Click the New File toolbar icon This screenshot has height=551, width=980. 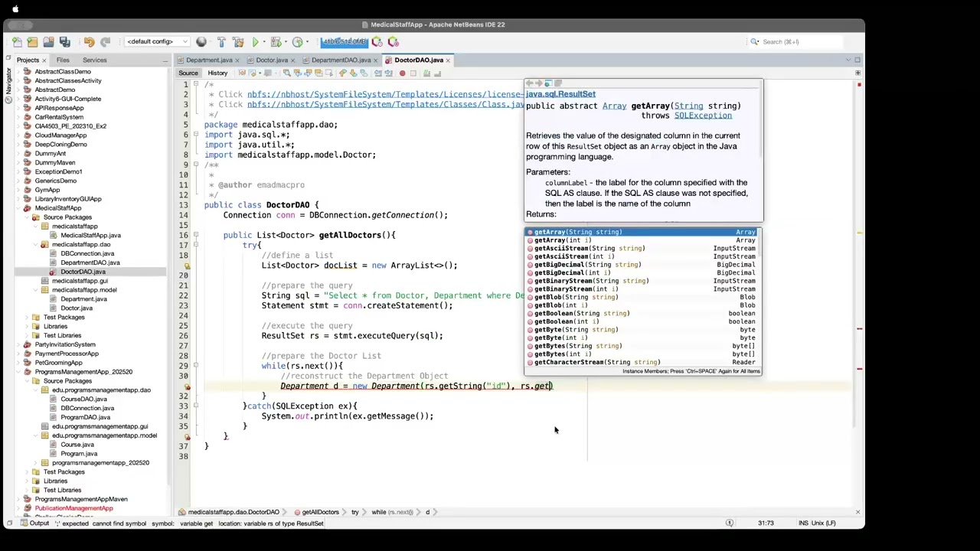pyautogui.click(x=17, y=42)
